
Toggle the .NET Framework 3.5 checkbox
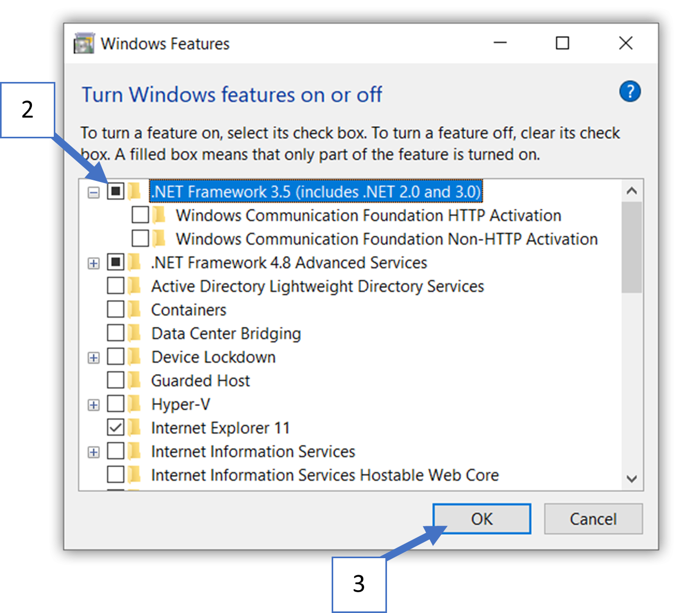click(116, 191)
